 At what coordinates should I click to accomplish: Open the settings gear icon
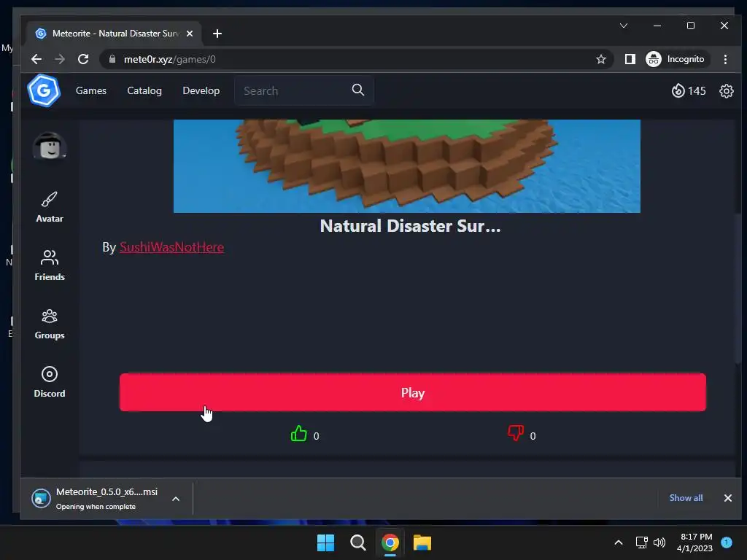point(726,91)
